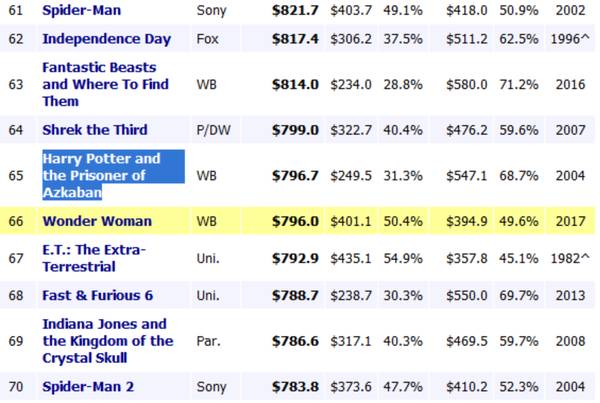Select the Shrek the Third link
This screenshot has height=403, width=600.
[x=95, y=129]
